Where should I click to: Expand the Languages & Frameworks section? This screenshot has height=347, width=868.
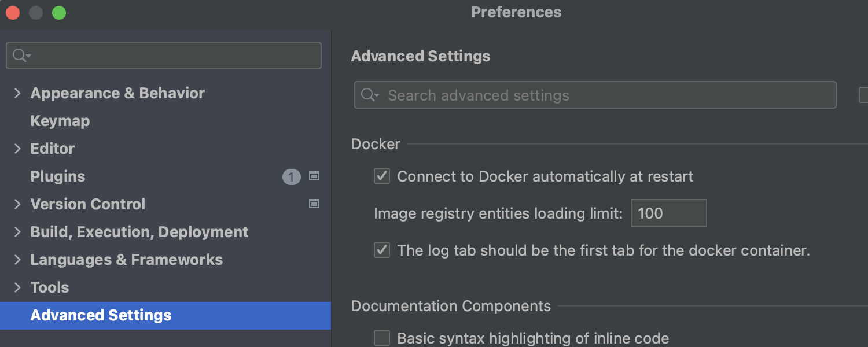[17, 260]
